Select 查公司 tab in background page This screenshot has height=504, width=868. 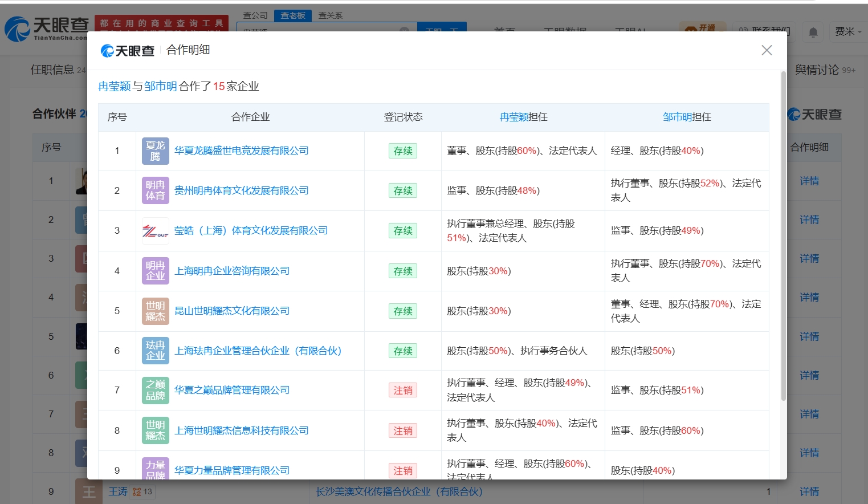255,15
